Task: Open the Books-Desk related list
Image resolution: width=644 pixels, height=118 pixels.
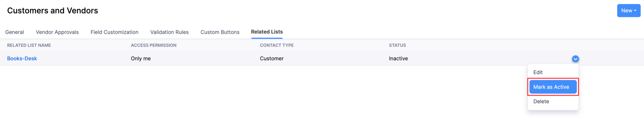Action: (22, 58)
